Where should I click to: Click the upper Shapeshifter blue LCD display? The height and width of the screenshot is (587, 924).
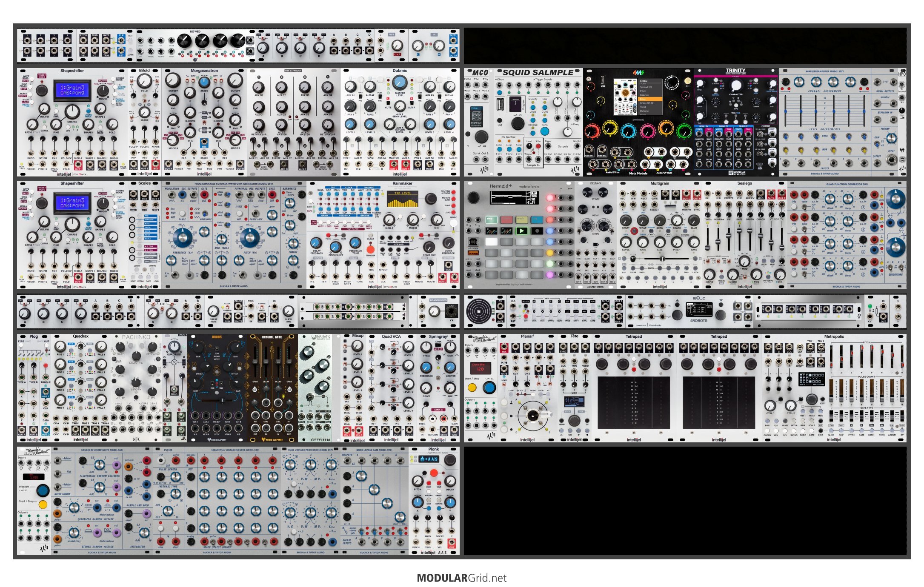click(72, 90)
